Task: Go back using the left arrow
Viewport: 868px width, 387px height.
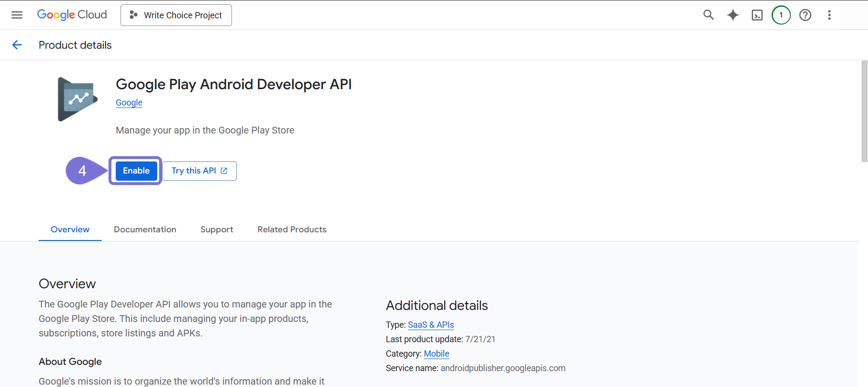Action: (17, 45)
